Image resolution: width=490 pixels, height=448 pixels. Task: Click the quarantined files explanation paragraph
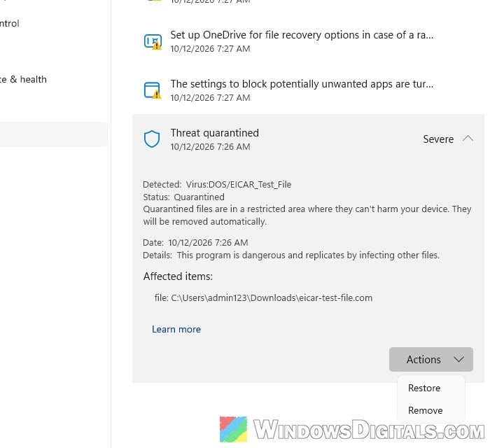click(307, 216)
